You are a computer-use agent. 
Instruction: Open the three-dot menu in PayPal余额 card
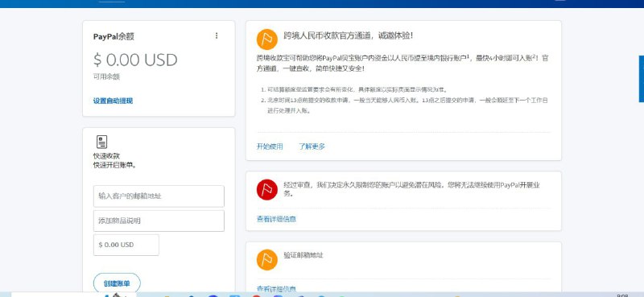[x=217, y=35]
